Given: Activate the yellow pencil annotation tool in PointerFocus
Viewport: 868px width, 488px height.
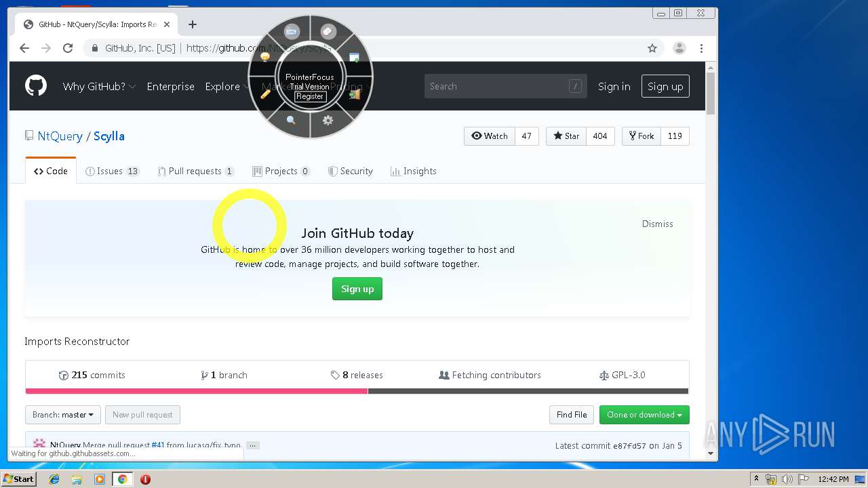Looking at the screenshot, I should [266, 94].
